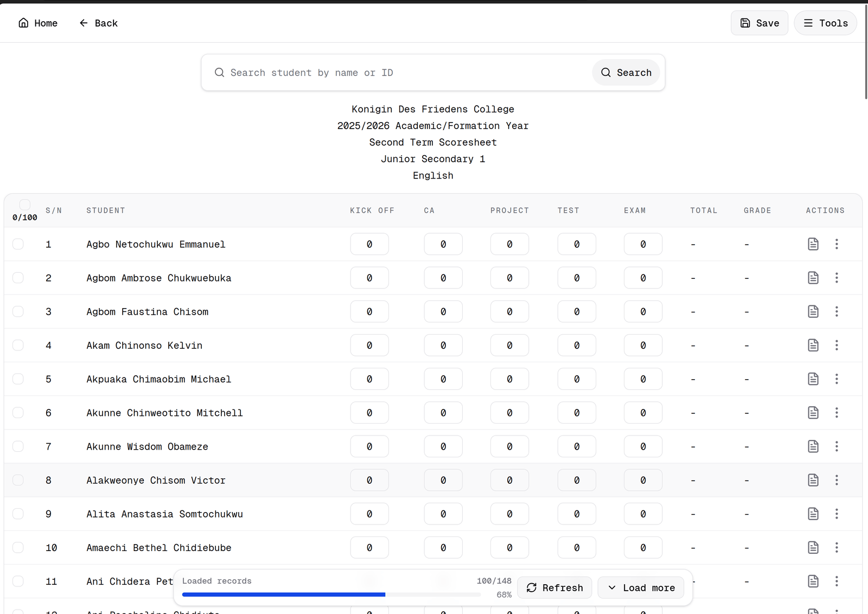Click the loaded records progress bar
The width and height of the screenshot is (868, 614).
(x=331, y=594)
